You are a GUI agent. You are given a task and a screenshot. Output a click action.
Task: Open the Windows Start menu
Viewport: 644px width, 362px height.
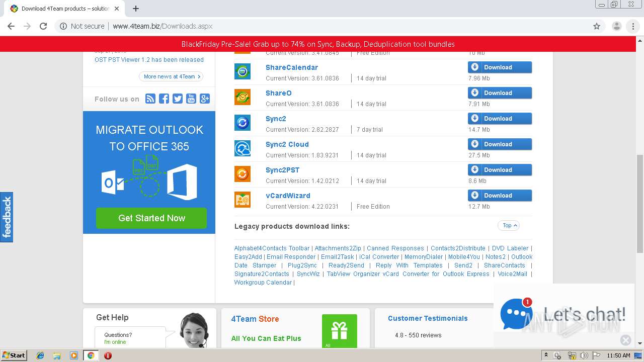click(14, 355)
